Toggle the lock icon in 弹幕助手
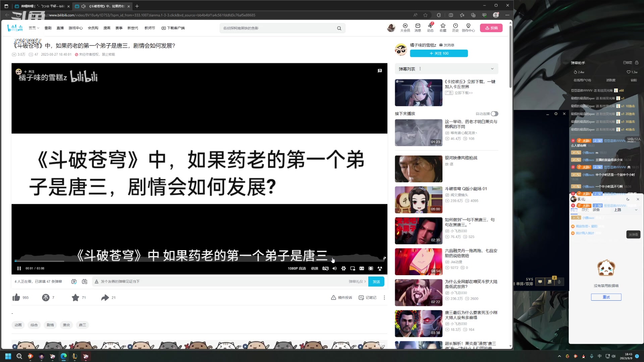The width and height of the screenshot is (644, 362). click(637, 63)
